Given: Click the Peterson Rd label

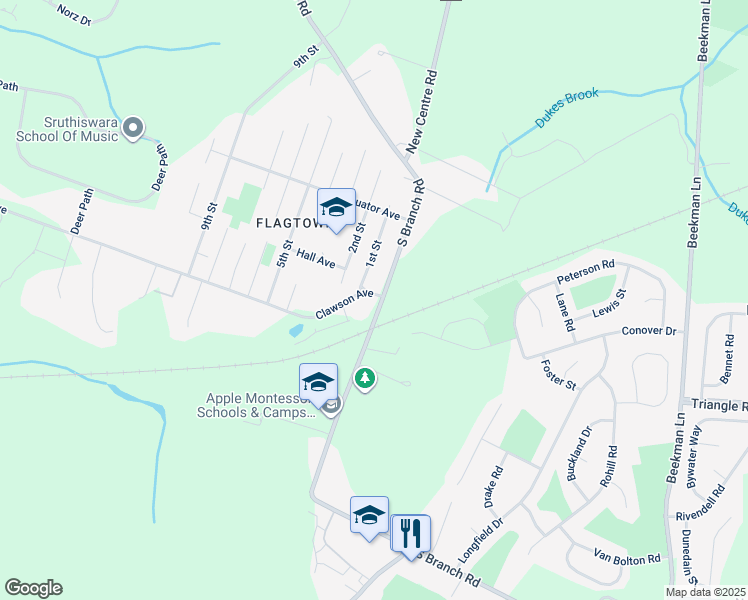Looking at the screenshot, I should pyautogui.click(x=586, y=271).
